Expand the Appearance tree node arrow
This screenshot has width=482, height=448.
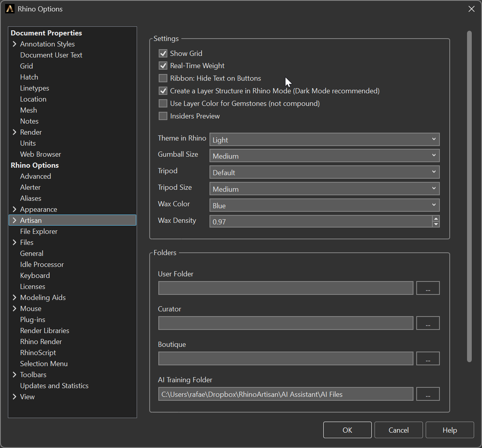click(x=15, y=209)
